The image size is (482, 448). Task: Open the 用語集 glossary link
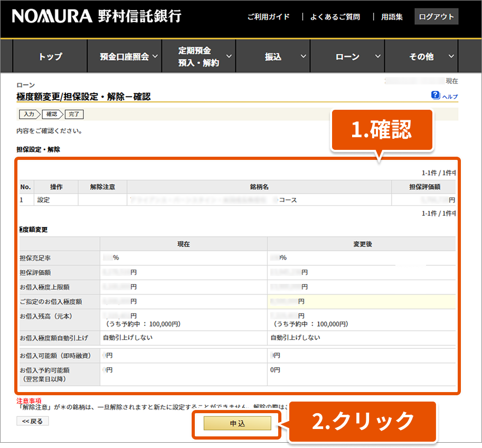392,17
